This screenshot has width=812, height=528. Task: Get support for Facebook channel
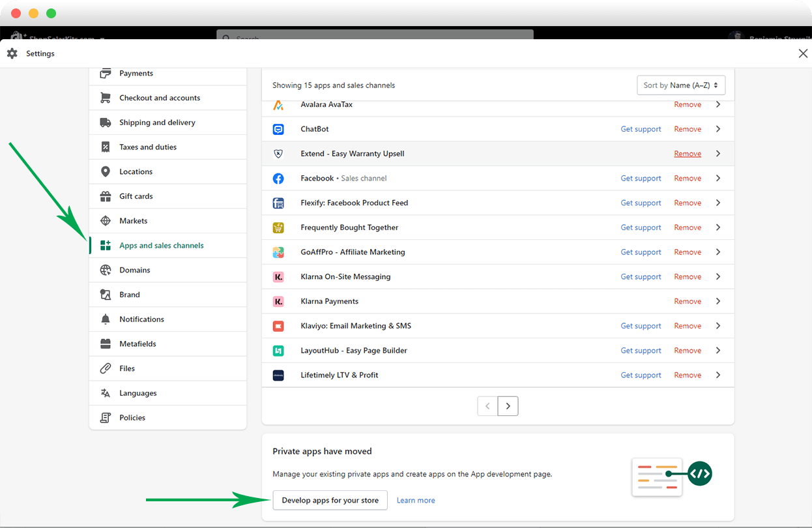pos(641,179)
